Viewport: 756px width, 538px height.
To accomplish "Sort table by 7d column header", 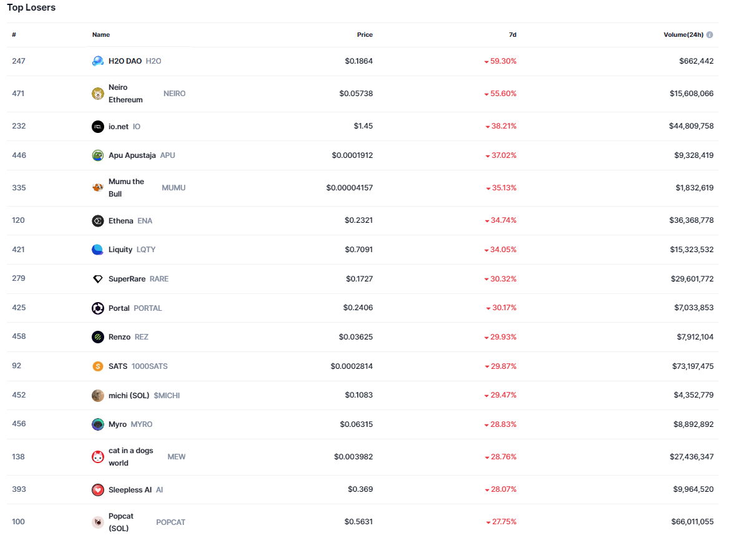I will (x=512, y=35).
